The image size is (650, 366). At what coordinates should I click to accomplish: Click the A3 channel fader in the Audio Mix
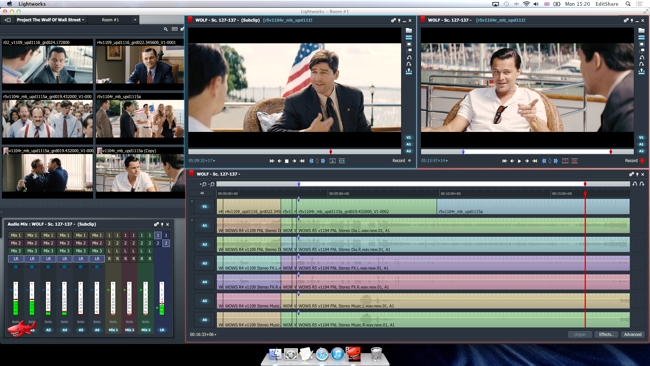48,298
